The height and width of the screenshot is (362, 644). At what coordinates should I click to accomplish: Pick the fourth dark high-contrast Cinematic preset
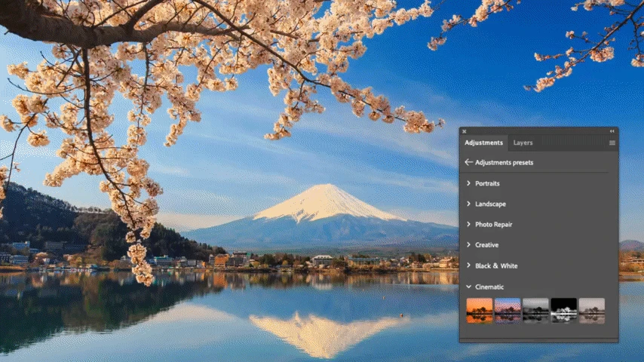click(563, 310)
